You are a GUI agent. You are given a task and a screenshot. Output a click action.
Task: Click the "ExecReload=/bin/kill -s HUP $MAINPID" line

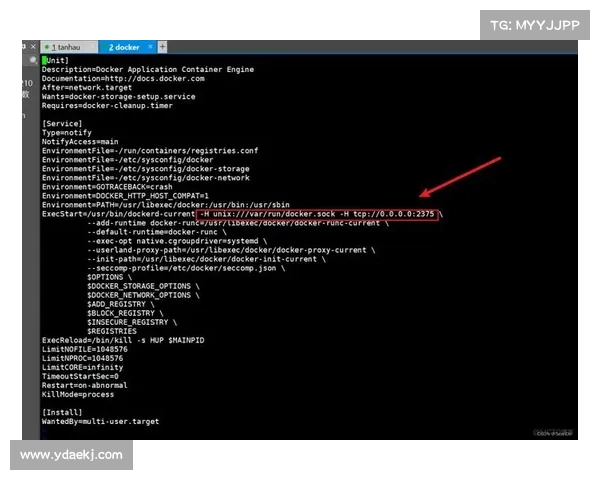tap(123, 340)
